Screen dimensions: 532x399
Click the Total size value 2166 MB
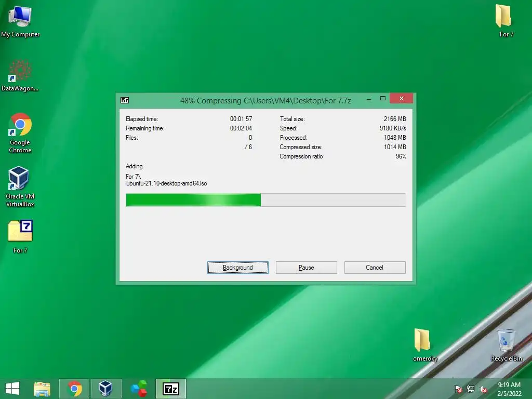pos(395,119)
